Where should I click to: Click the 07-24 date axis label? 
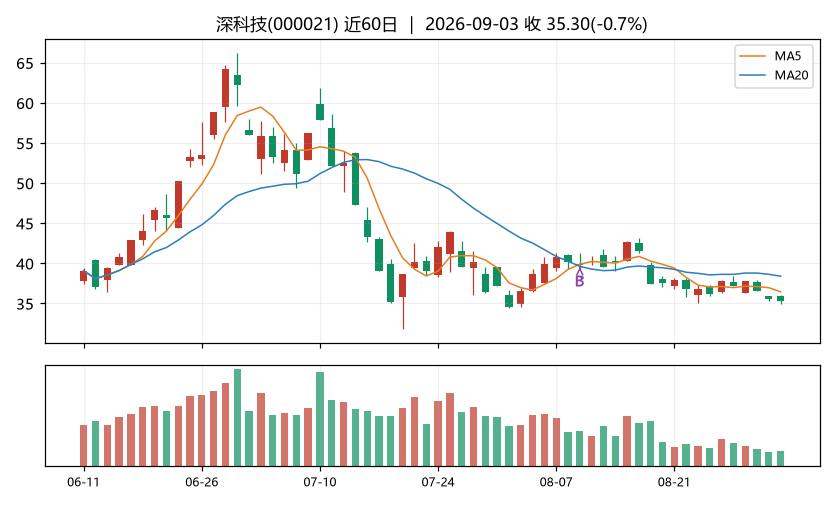(x=438, y=483)
